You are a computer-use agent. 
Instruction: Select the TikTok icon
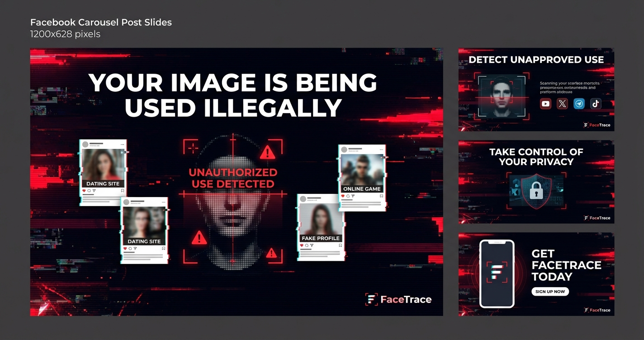point(596,104)
